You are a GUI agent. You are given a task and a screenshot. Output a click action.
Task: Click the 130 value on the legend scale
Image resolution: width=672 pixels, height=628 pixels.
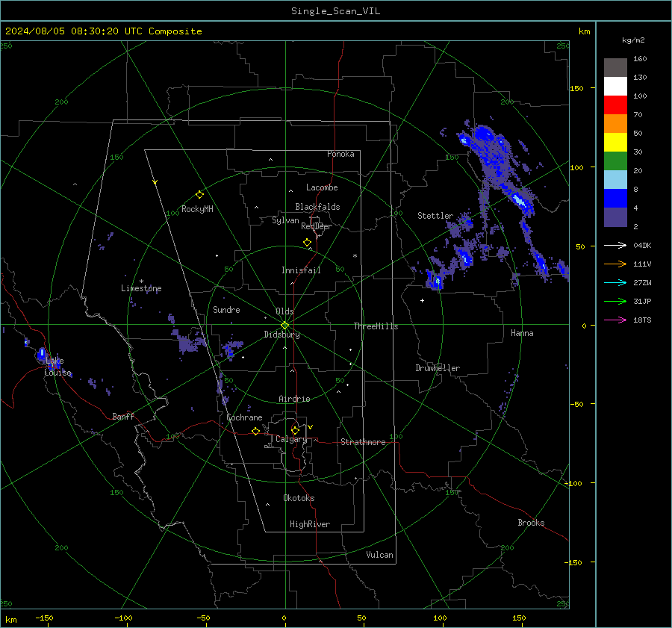point(640,78)
